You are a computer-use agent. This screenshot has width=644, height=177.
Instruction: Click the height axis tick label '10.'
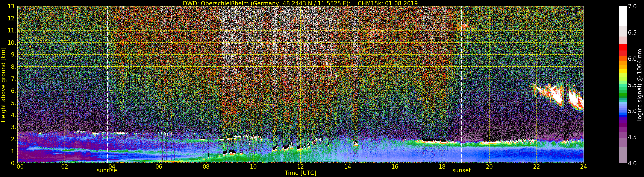(12, 43)
